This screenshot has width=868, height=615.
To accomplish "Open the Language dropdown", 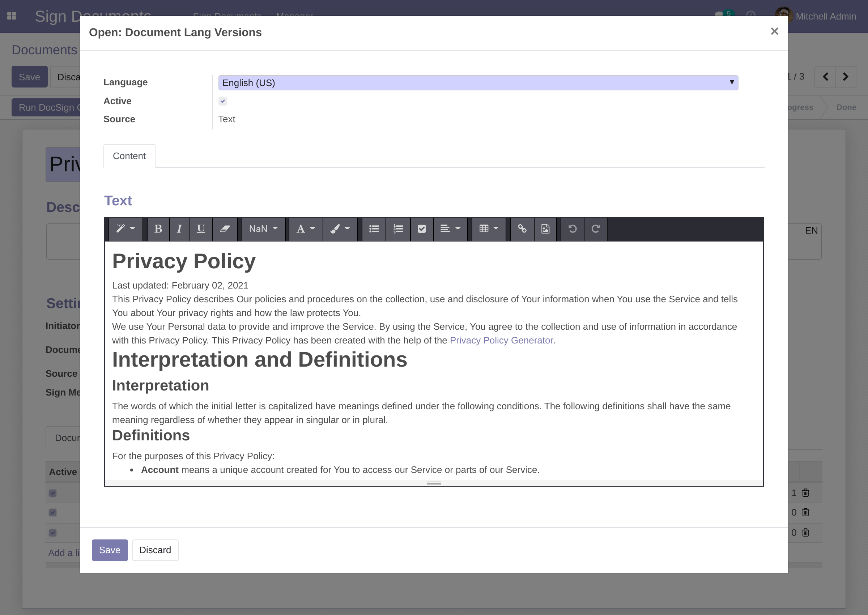I will 477,82.
